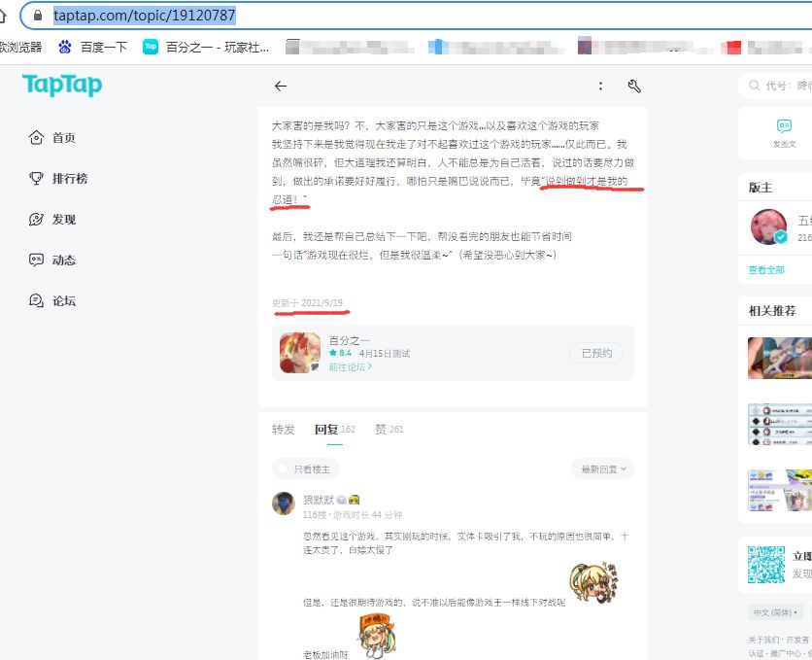This screenshot has width=812, height=660.
Task: Expand the 最新回复 sort dropdown
Action: [x=602, y=469]
